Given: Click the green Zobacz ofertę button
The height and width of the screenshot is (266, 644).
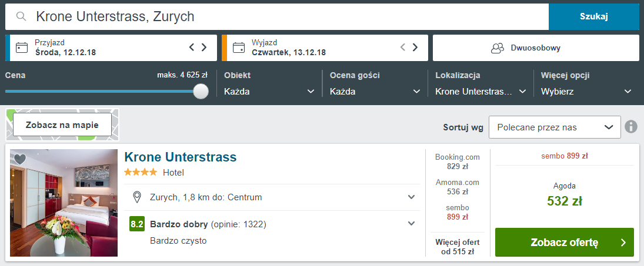Looking at the screenshot, I should pos(564,243).
